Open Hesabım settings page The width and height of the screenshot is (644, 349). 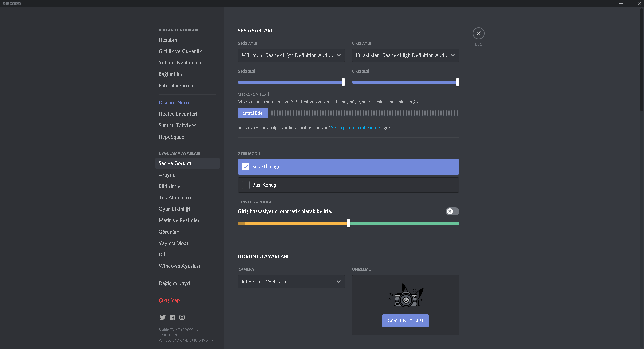(187, 40)
